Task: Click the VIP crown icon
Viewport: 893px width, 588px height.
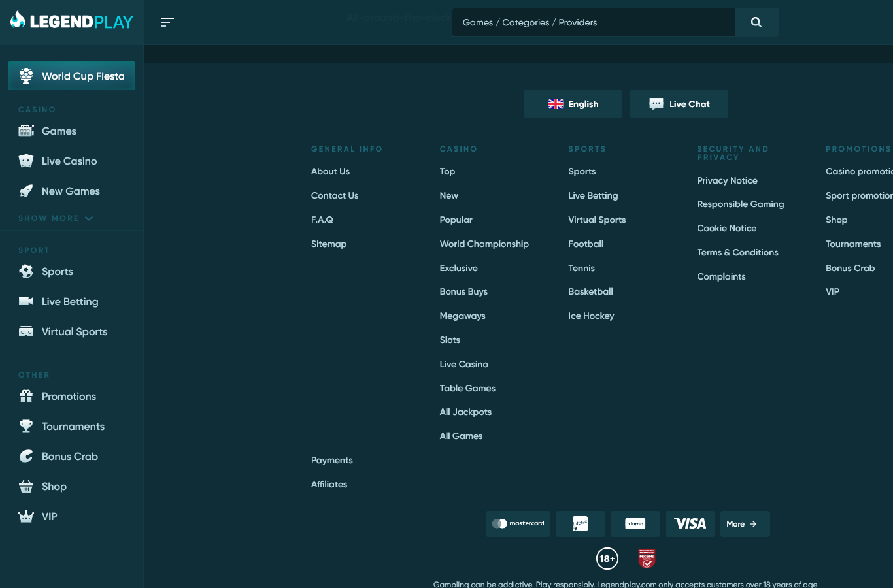Action: pyautogui.click(x=26, y=516)
